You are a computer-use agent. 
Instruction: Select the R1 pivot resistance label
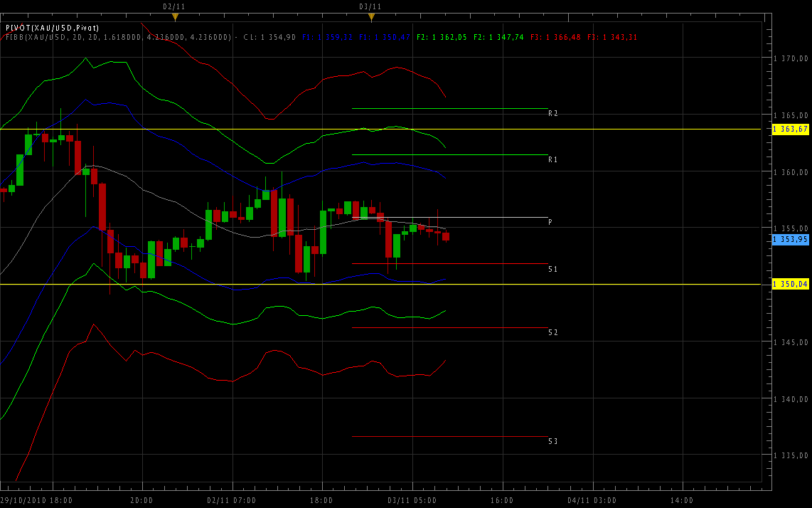coord(552,159)
